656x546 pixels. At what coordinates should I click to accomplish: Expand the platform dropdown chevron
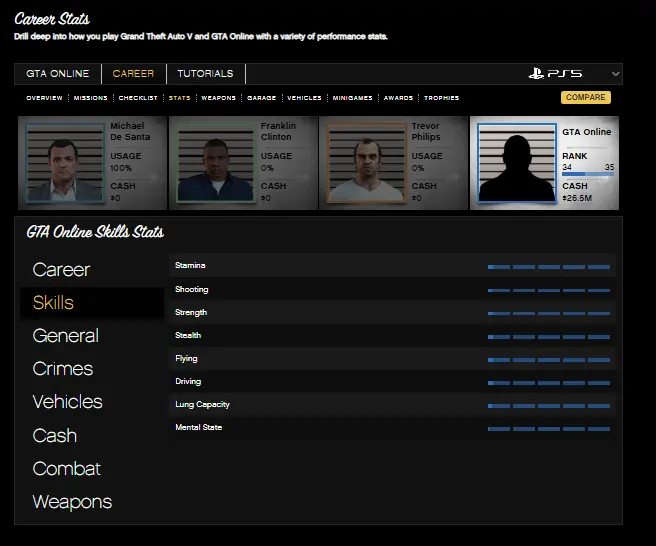[615, 74]
